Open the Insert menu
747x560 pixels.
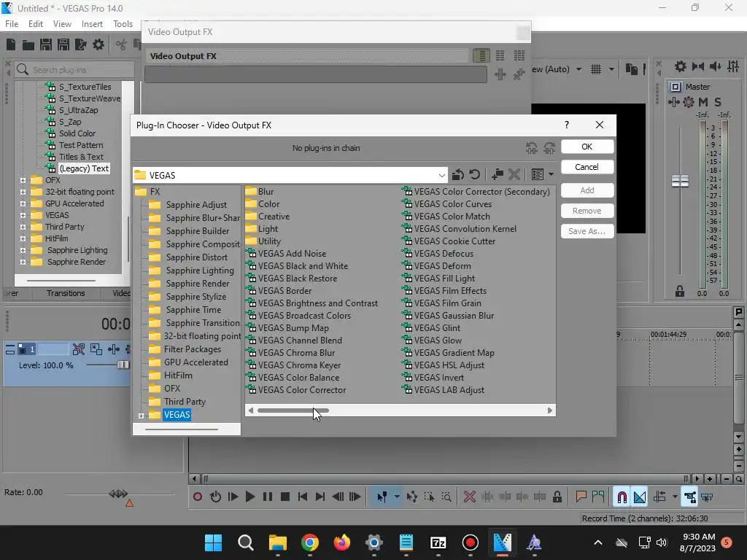(92, 24)
